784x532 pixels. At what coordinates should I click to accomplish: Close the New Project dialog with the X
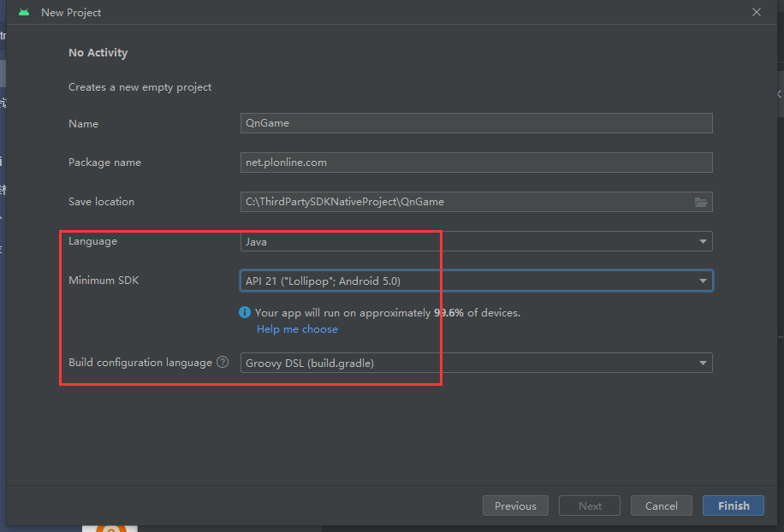757,12
